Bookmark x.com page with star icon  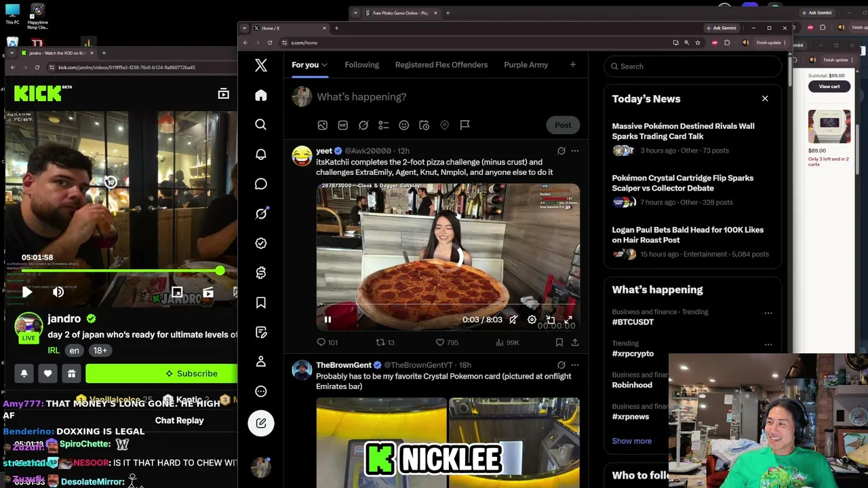pyautogui.click(x=698, y=43)
